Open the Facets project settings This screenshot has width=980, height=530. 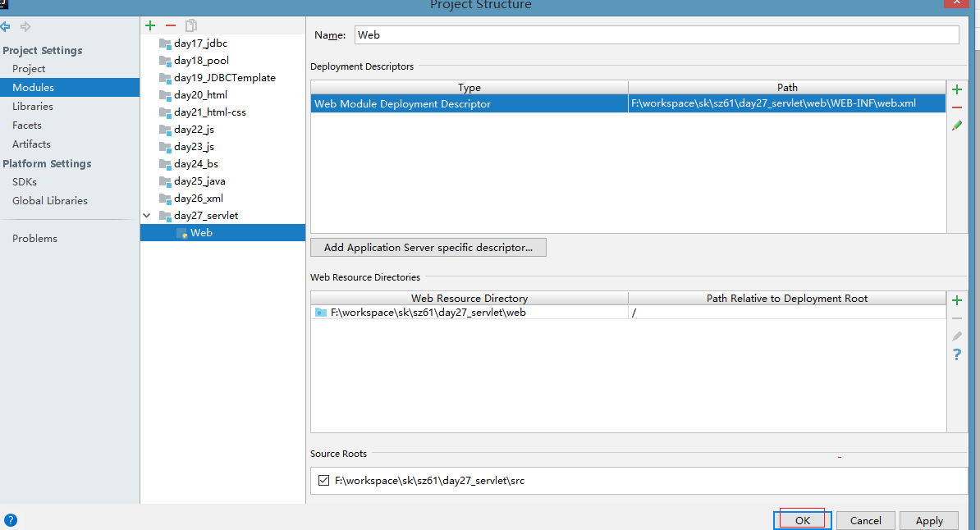27,126
